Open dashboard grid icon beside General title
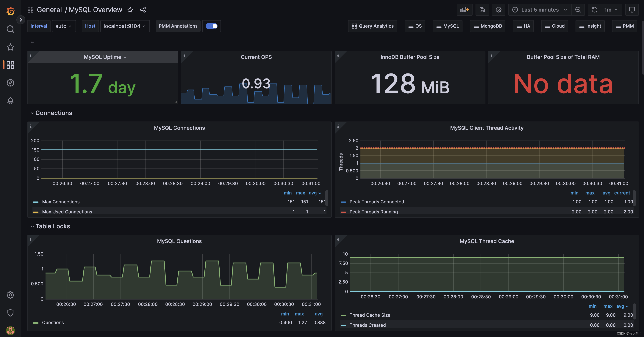644x337 pixels. tap(30, 10)
